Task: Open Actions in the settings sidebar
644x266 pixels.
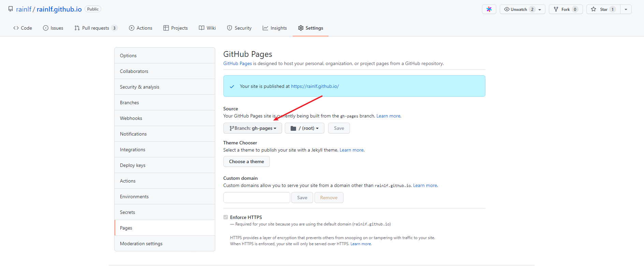Action: coord(165,181)
